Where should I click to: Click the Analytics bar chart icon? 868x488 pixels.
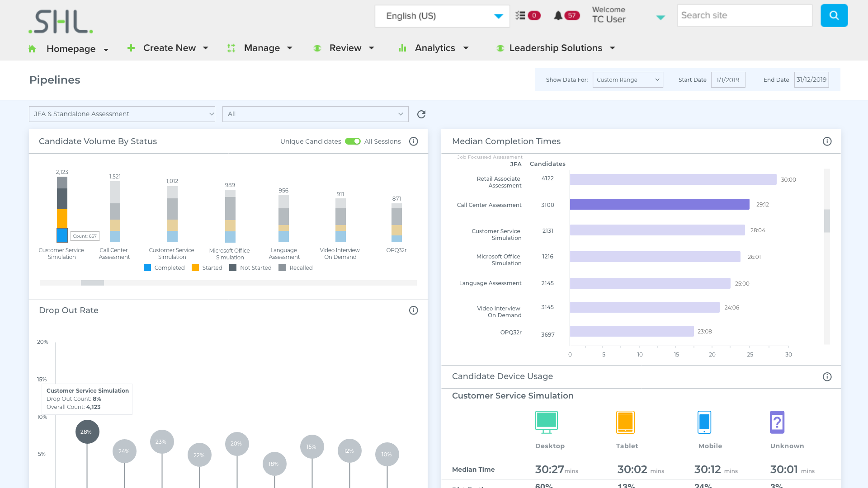403,47
